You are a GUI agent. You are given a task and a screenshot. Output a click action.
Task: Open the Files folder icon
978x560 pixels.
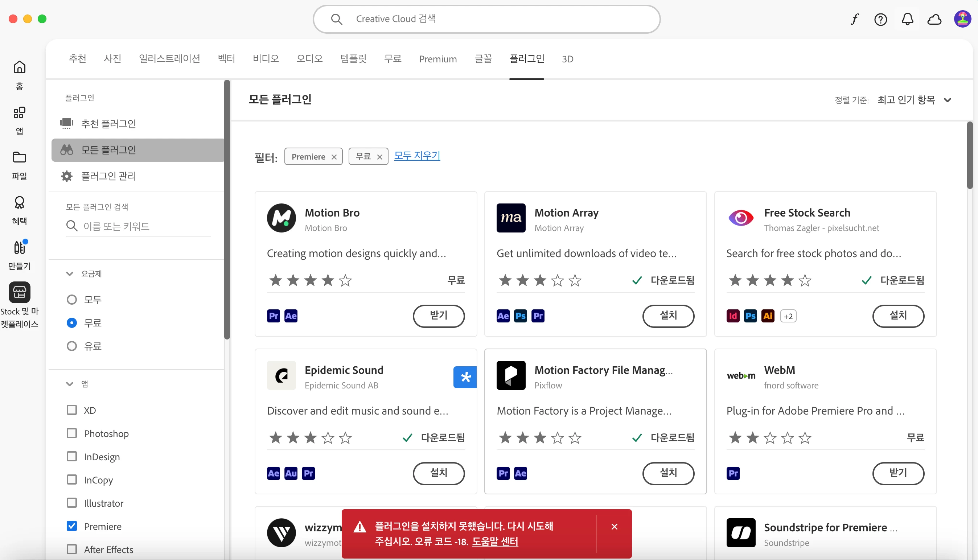[19, 158]
